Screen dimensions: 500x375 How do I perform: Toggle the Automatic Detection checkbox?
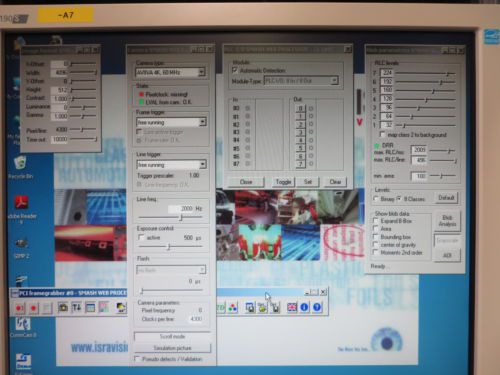(x=235, y=70)
